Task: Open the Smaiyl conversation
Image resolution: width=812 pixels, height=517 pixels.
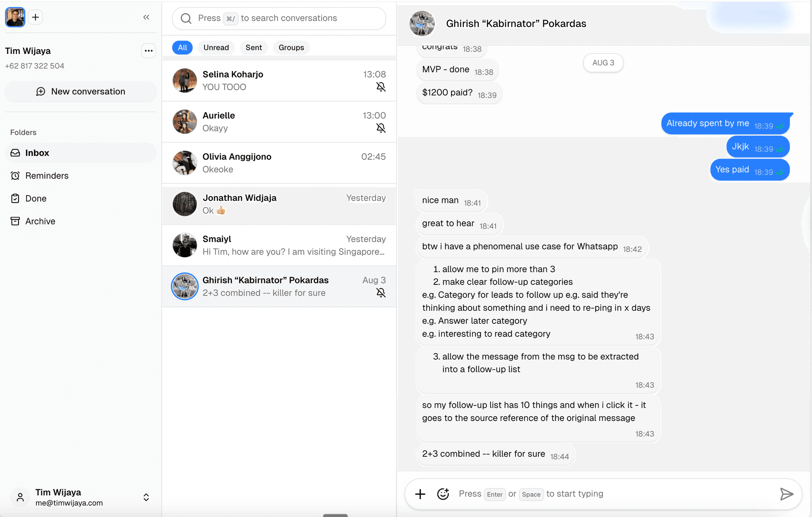Action: pos(279,245)
